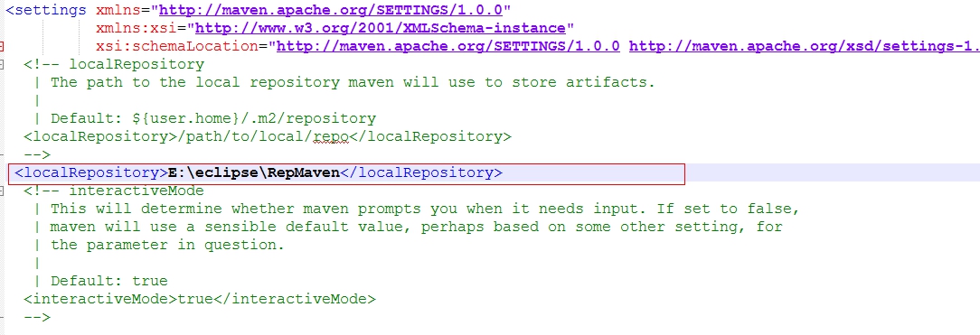
Task: Click the <interactiveMode>true</interactiveMode> line
Action: pyautogui.click(x=200, y=300)
